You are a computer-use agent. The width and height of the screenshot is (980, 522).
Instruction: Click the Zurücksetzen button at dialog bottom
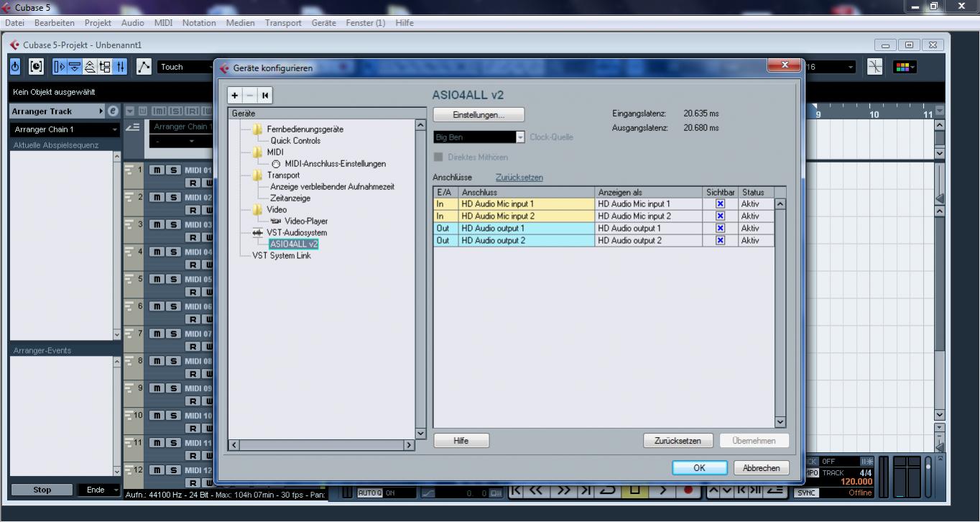[678, 441]
